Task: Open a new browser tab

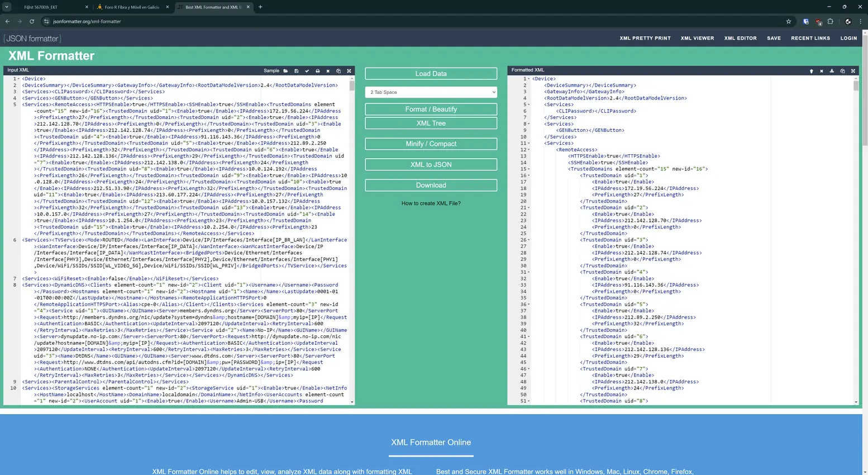Action: [260, 7]
